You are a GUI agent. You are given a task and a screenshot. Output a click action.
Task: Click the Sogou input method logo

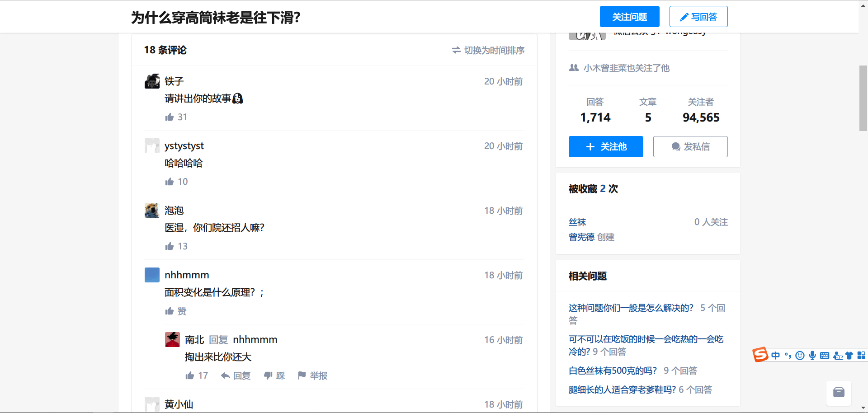[760, 355]
